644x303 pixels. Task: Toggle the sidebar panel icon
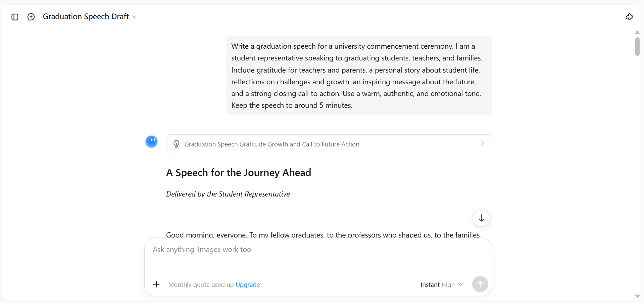click(15, 17)
